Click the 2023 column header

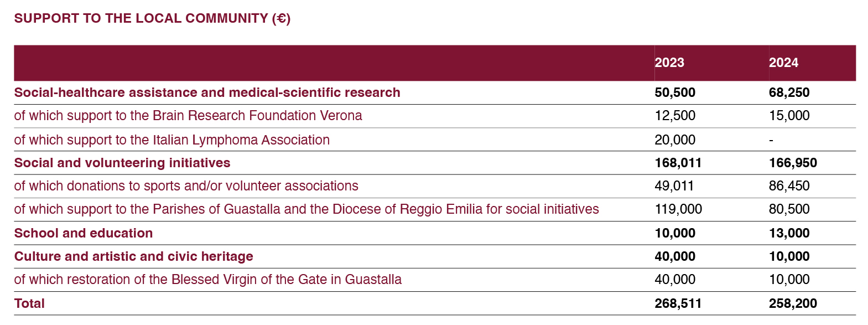point(669,63)
